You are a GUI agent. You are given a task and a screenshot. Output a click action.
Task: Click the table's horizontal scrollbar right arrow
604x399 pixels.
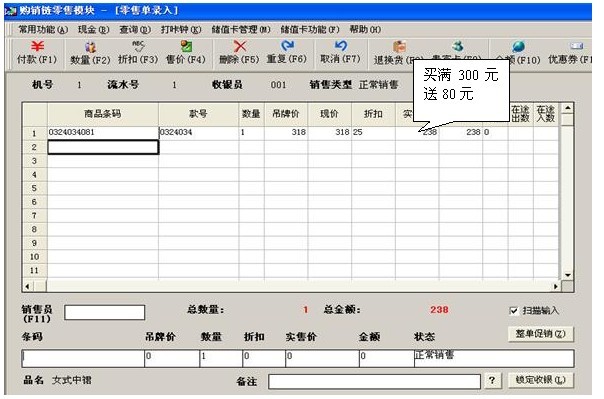[x=555, y=287]
